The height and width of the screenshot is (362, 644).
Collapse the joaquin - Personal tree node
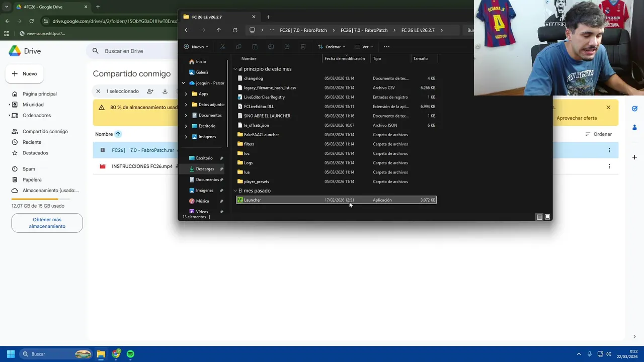coord(183,83)
